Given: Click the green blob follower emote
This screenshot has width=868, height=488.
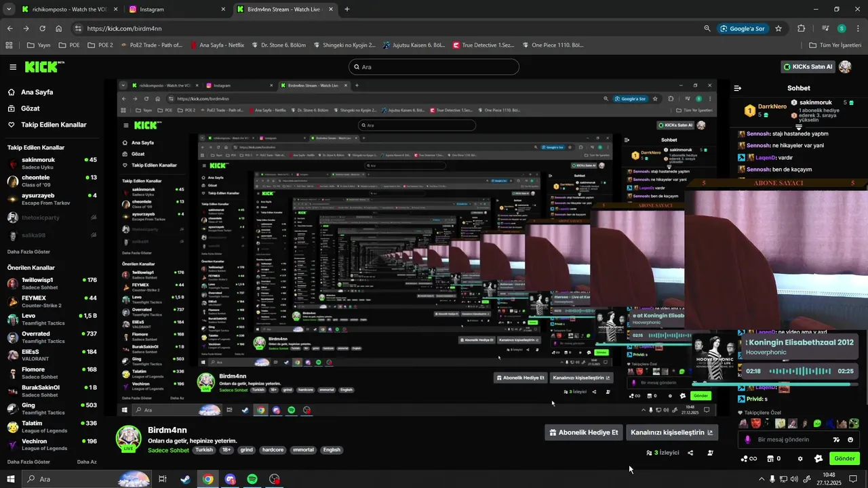Looking at the screenshot, I should coord(817,424).
